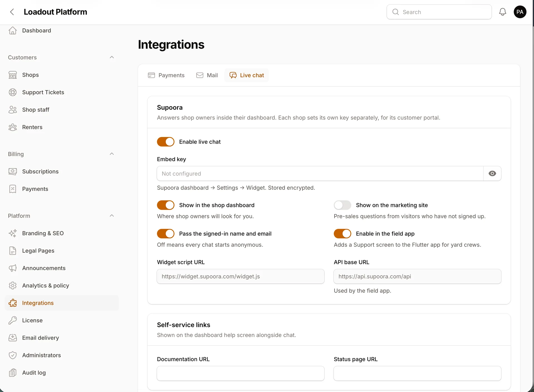Click the License key icon
Image resolution: width=534 pixels, height=392 pixels.
click(13, 320)
